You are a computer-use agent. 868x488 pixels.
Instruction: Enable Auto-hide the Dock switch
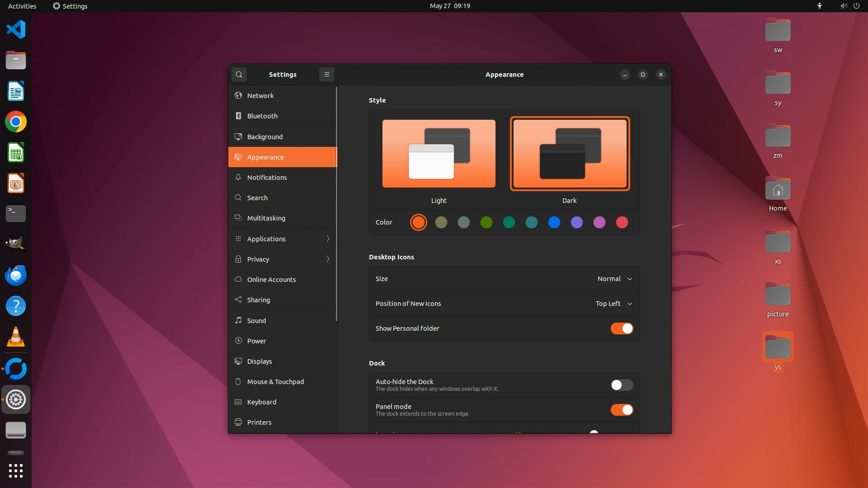[622, 385]
